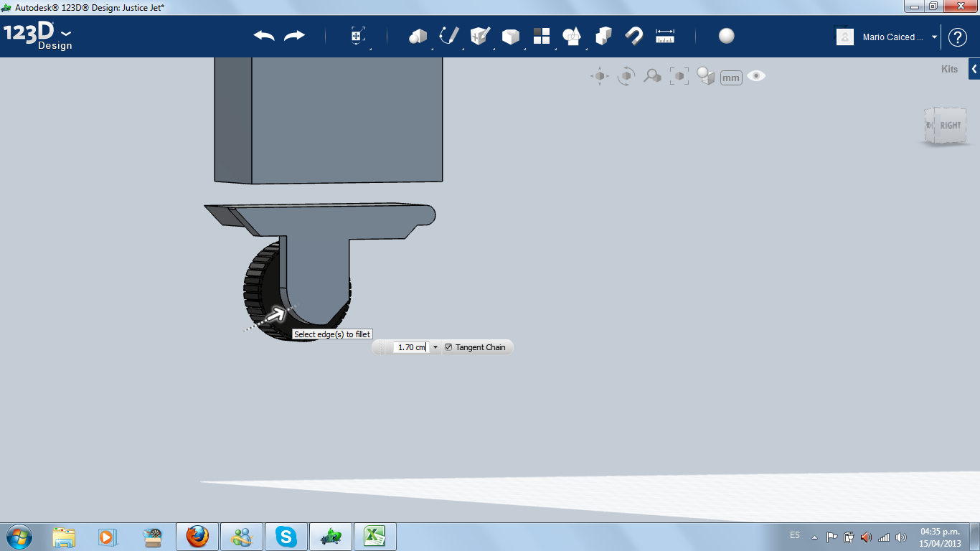
Task: Click the ES language indicator
Action: coord(795,535)
